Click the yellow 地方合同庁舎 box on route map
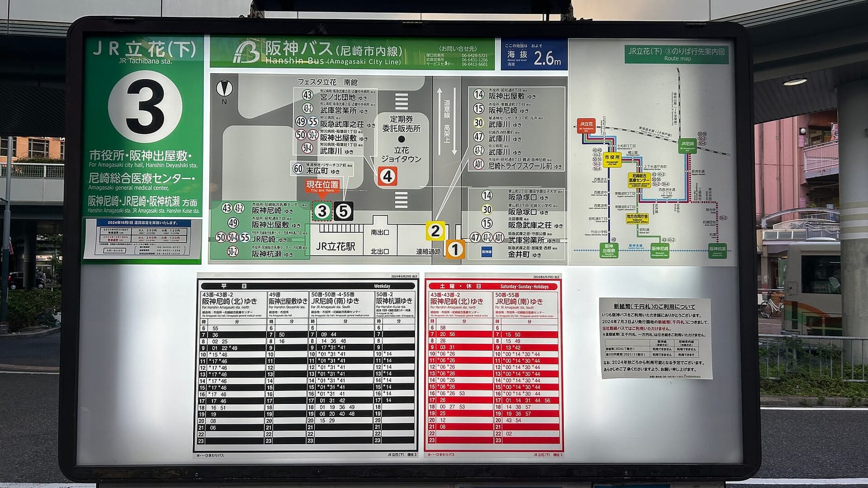 click(x=637, y=218)
